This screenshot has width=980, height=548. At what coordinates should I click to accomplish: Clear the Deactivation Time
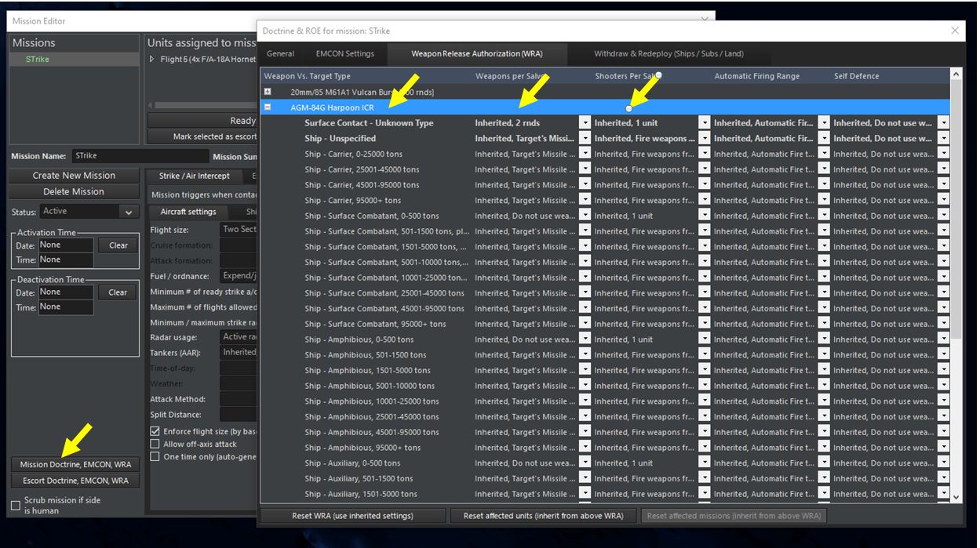tap(118, 292)
